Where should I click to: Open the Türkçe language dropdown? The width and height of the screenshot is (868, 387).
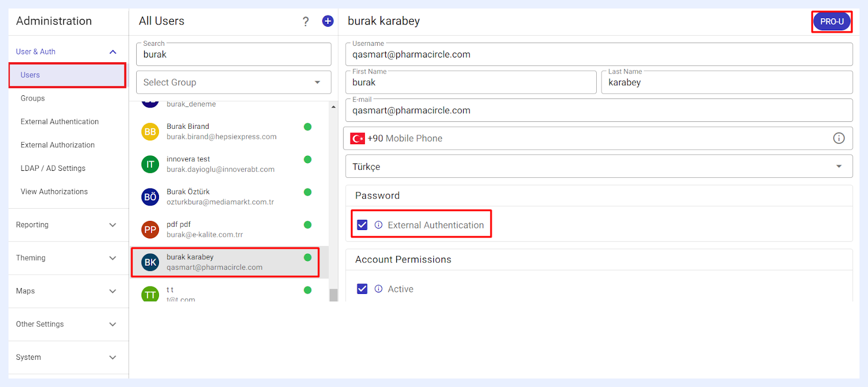click(x=599, y=167)
